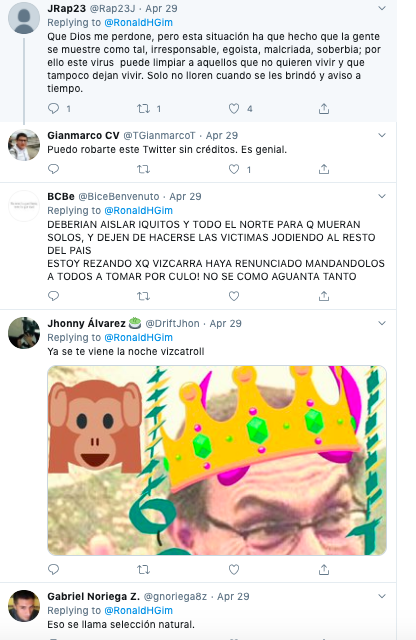Open Jhonny Álvarez's profile name
The image size is (416, 640).
click(x=87, y=323)
